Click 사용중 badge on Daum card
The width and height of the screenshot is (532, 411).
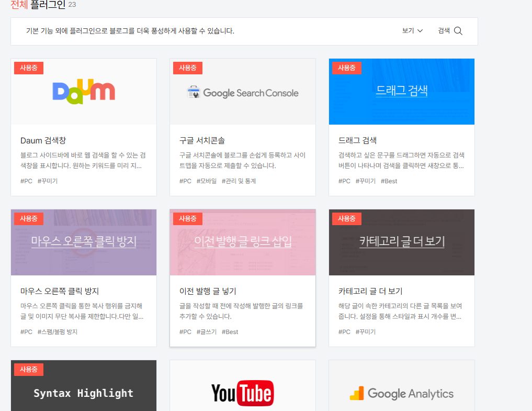(x=28, y=68)
